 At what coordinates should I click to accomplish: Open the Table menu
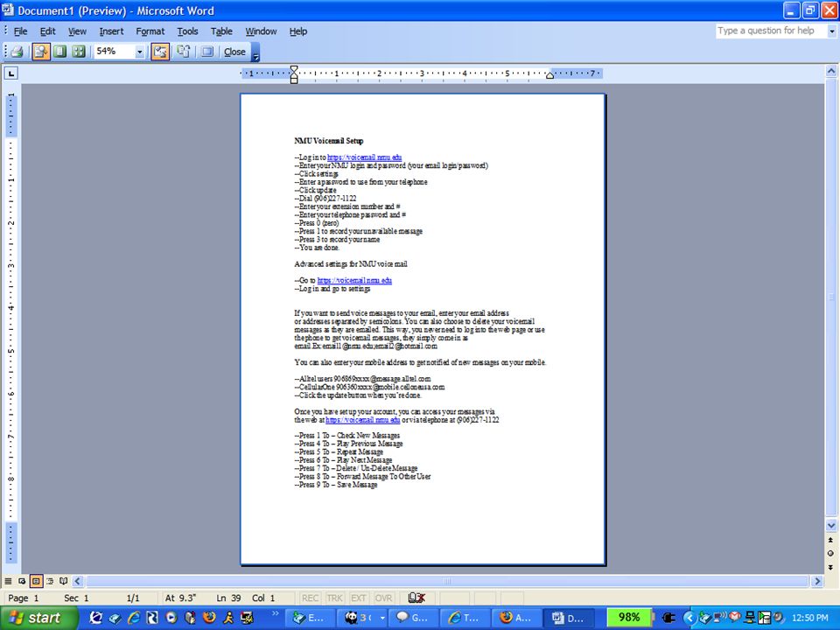pos(221,31)
